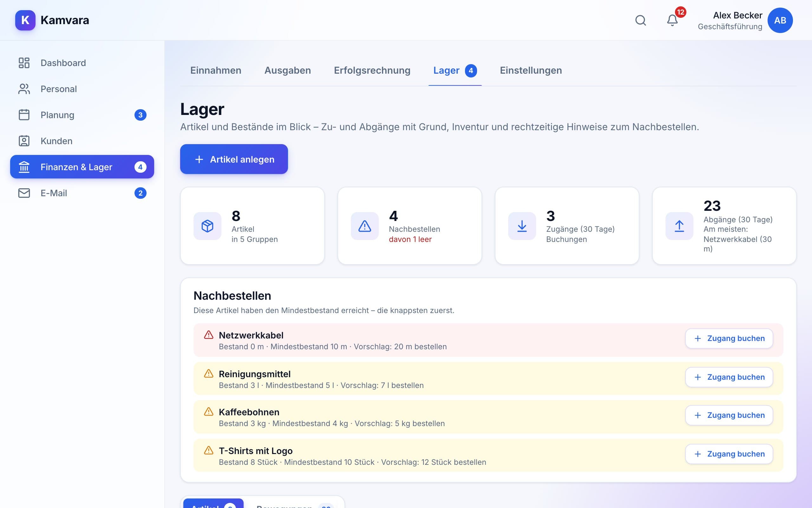
Task: Book Zugang for T-Shirts mit Logo
Action: coord(729,454)
